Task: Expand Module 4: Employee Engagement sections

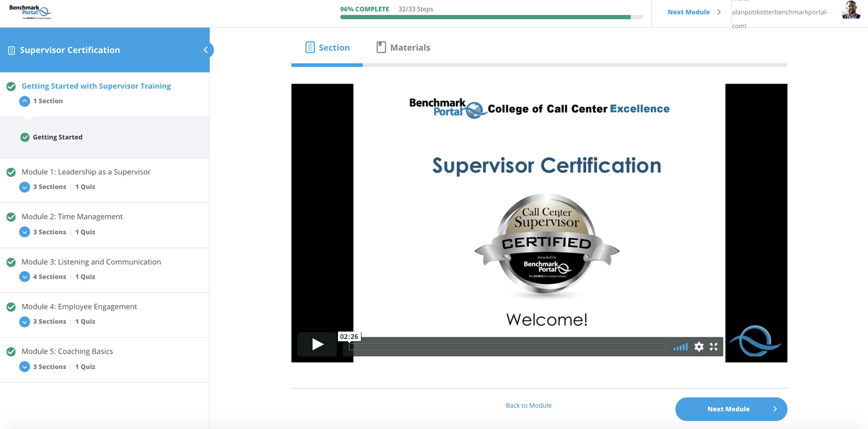Action: point(24,321)
